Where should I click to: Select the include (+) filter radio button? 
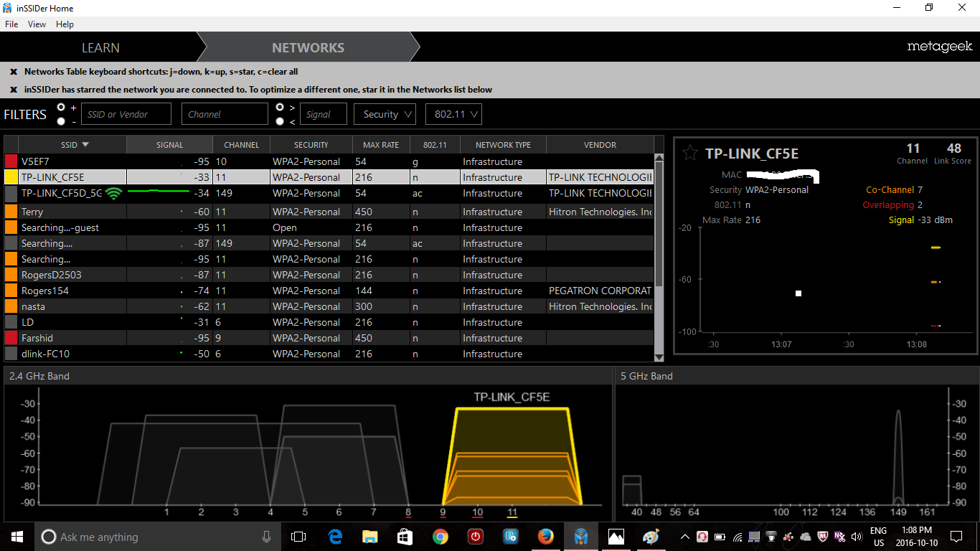[x=61, y=107]
